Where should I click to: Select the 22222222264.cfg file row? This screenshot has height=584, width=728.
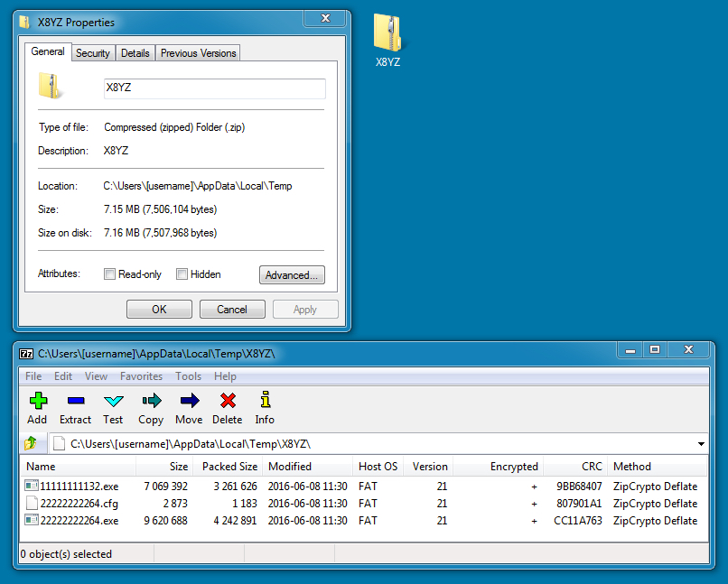click(79, 504)
